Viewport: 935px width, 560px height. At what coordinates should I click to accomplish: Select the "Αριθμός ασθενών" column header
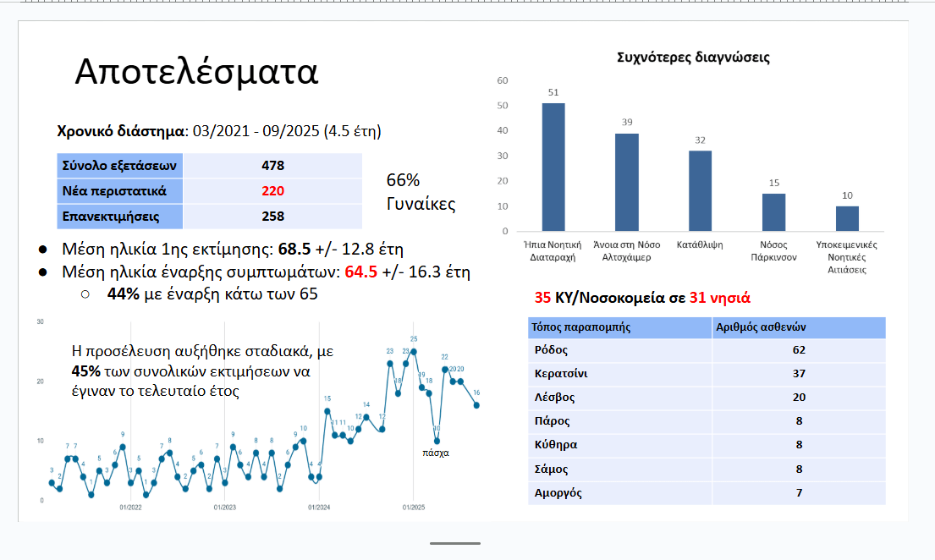[798, 327]
